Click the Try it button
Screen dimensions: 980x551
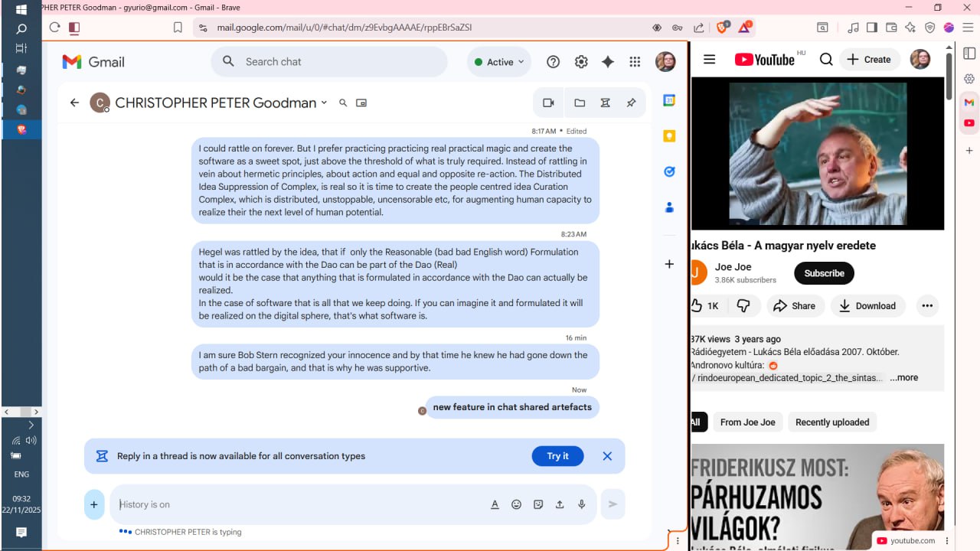click(557, 456)
